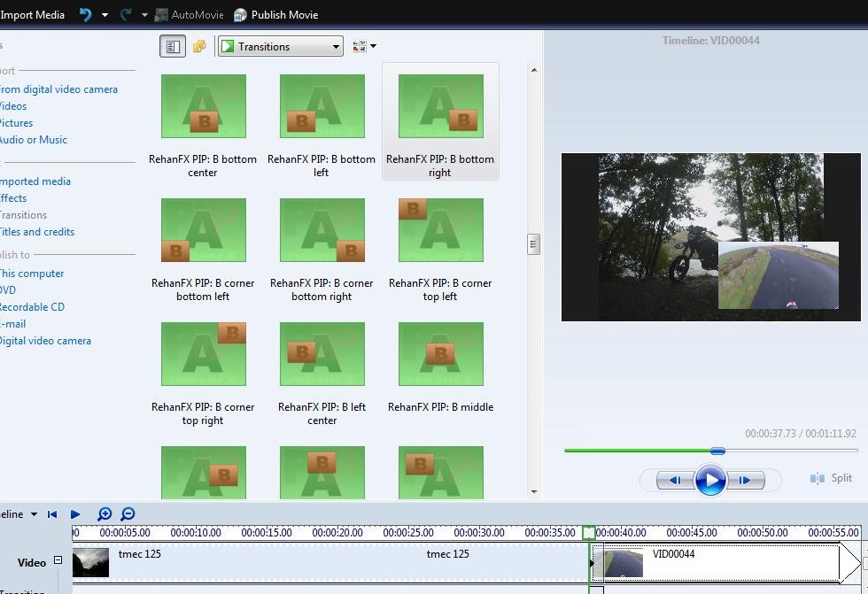868x594 pixels.
Task: Play the clip in the preview monitor
Action: (x=711, y=480)
